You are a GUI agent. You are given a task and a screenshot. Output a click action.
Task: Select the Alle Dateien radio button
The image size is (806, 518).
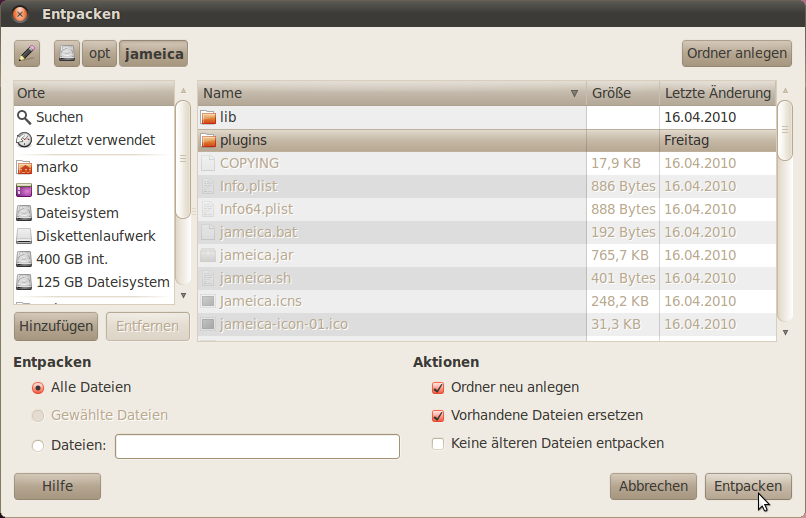pos(38,387)
